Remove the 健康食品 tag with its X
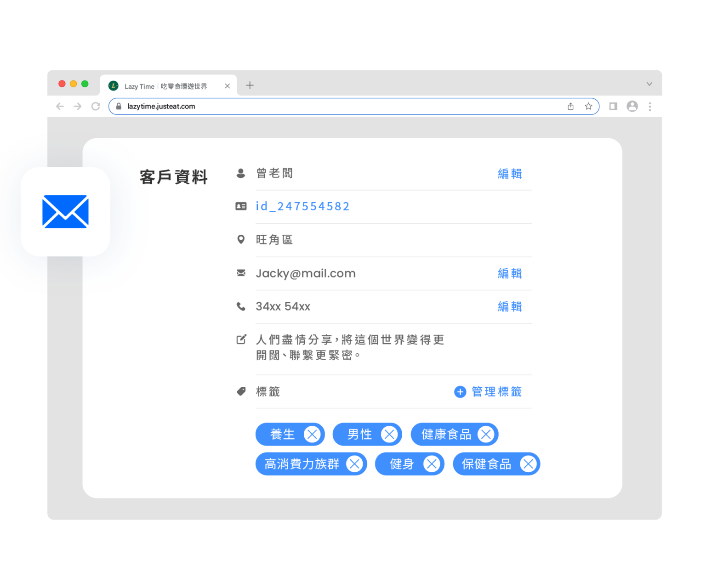The height and width of the screenshot is (588, 706). (486, 434)
